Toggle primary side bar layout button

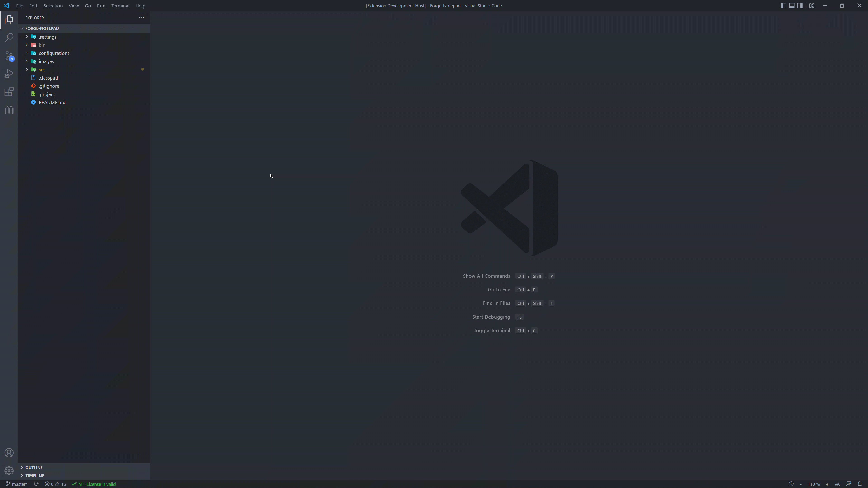tap(783, 6)
